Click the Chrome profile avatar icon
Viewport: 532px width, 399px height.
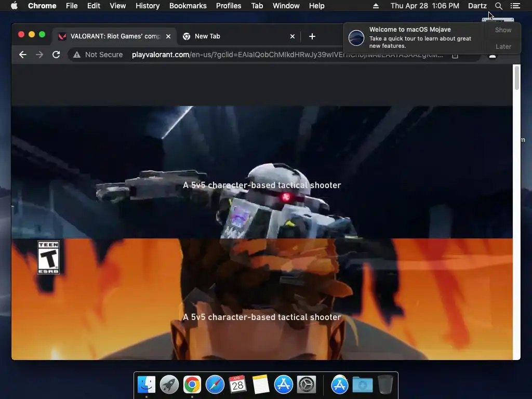pos(493,55)
